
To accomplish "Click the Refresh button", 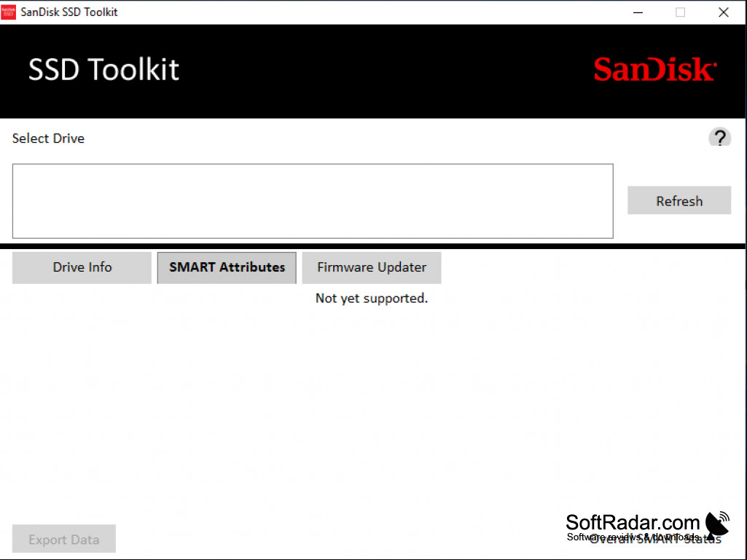I will tap(679, 200).
